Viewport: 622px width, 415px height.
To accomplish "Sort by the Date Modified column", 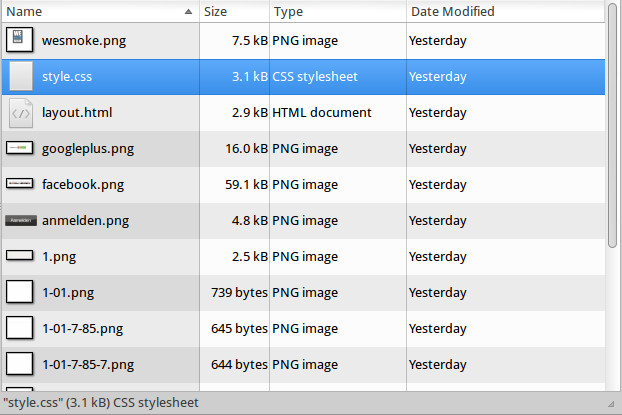I will click(x=505, y=12).
